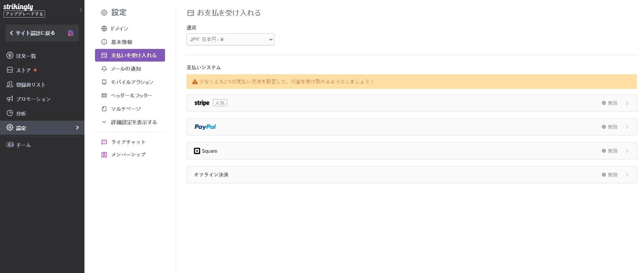644x273 pixels.
Task: Click the gear icon beside 設定 in sidebar
Action: point(10,128)
